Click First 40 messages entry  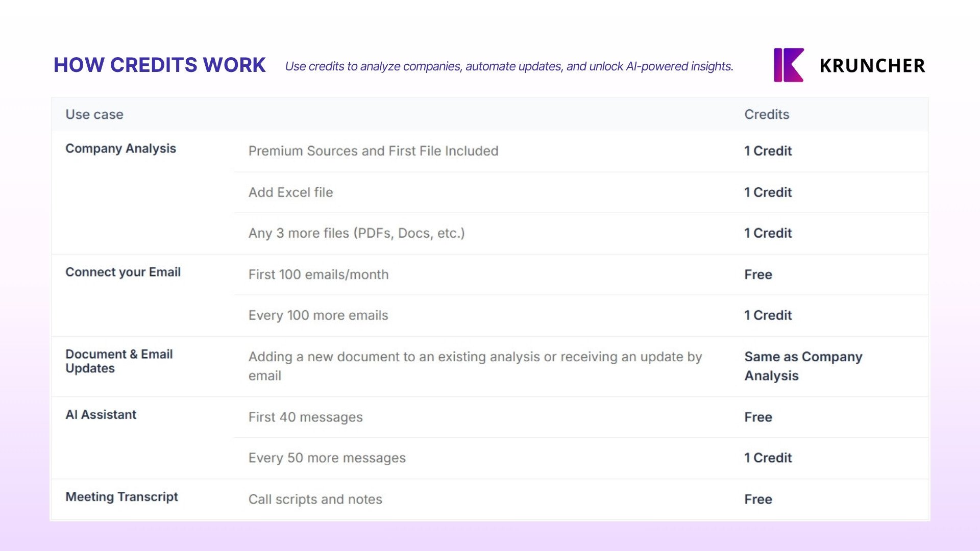tap(305, 417)
